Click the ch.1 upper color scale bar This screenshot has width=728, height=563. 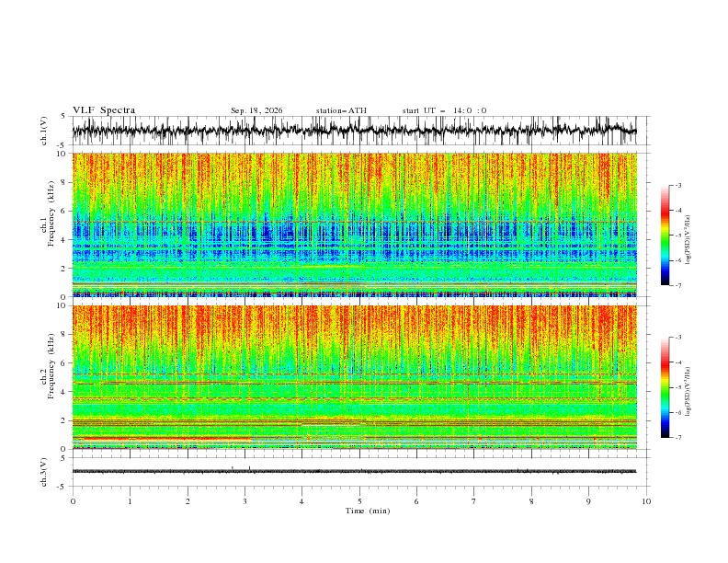tap(665, 236)
